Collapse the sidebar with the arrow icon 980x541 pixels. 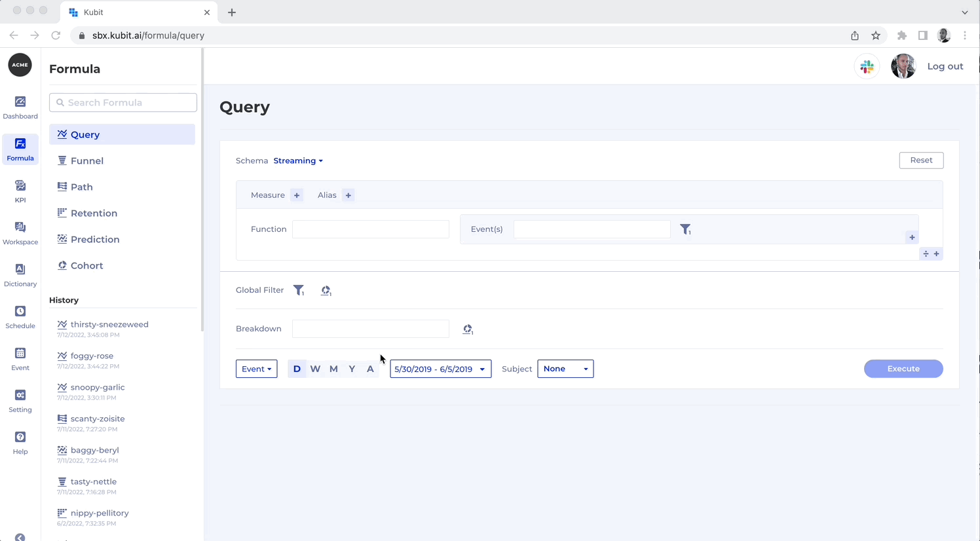pos(20,538)
